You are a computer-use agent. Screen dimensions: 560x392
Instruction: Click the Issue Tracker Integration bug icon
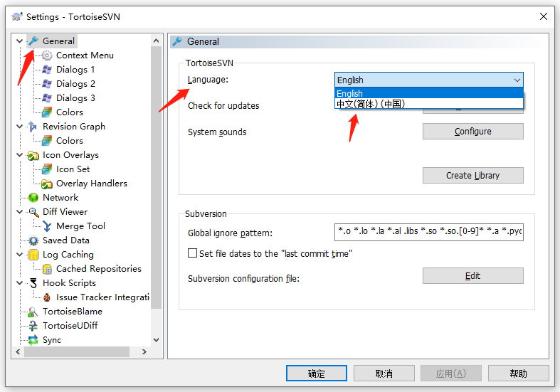(47, 297)
